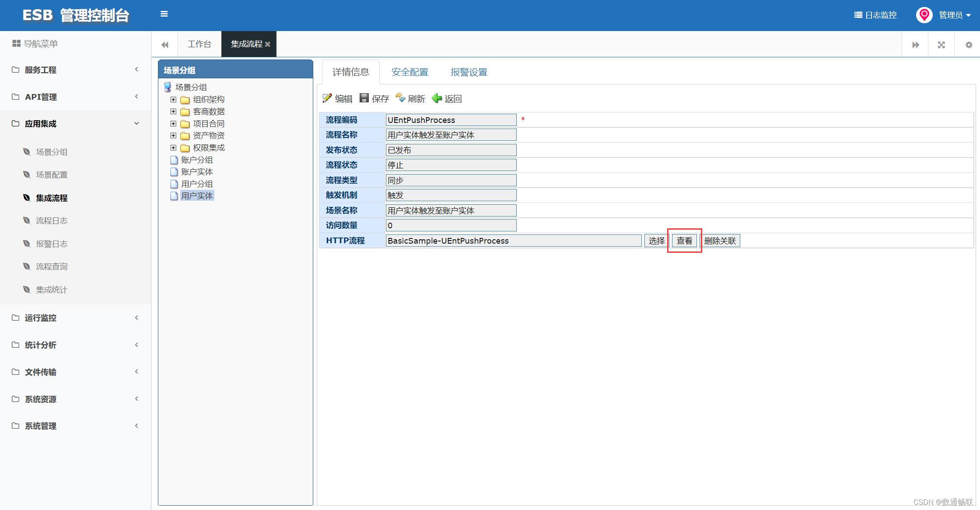The width and height of the screenshot is (980, 510).
Task: Click the hamburger menu toggle icon
Action: coord(164,14)
